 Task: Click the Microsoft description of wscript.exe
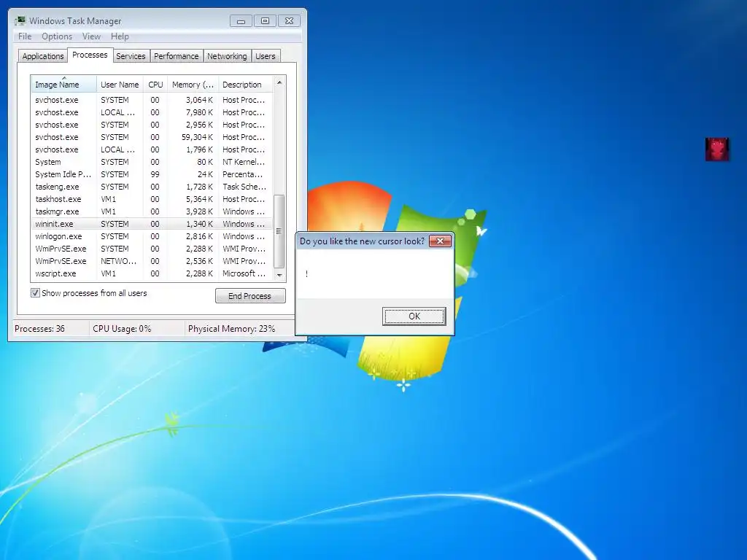[x=244, y=273]
